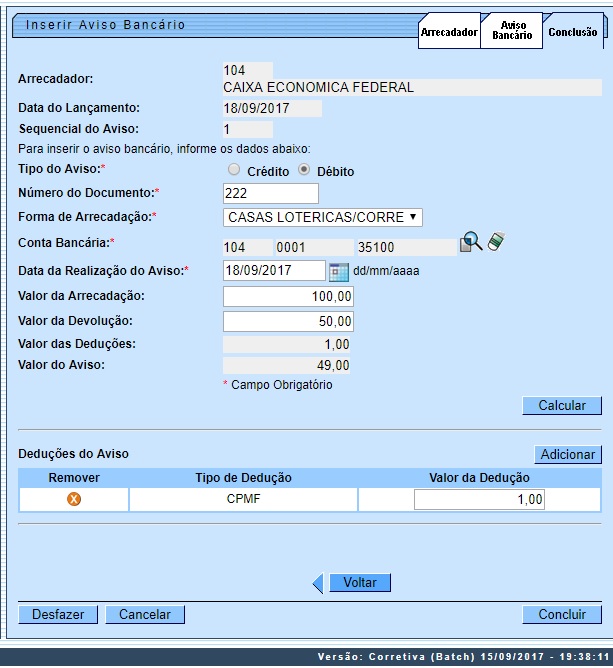Viewport: 613px width, 668px height.
Task: Open the Conclusão tab
Action: [x=572, y=32]
